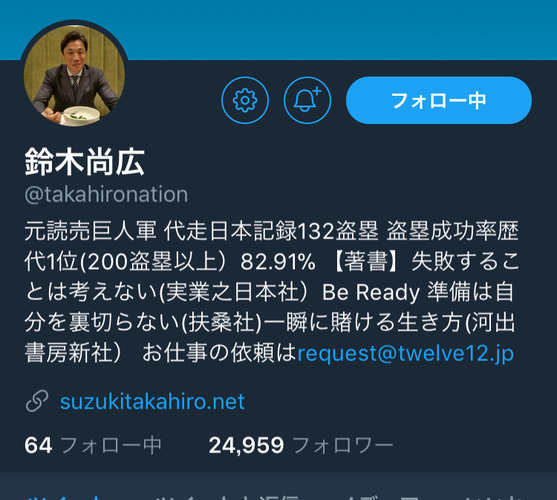Switch to the いいね tab at far right

coord(494,496)
